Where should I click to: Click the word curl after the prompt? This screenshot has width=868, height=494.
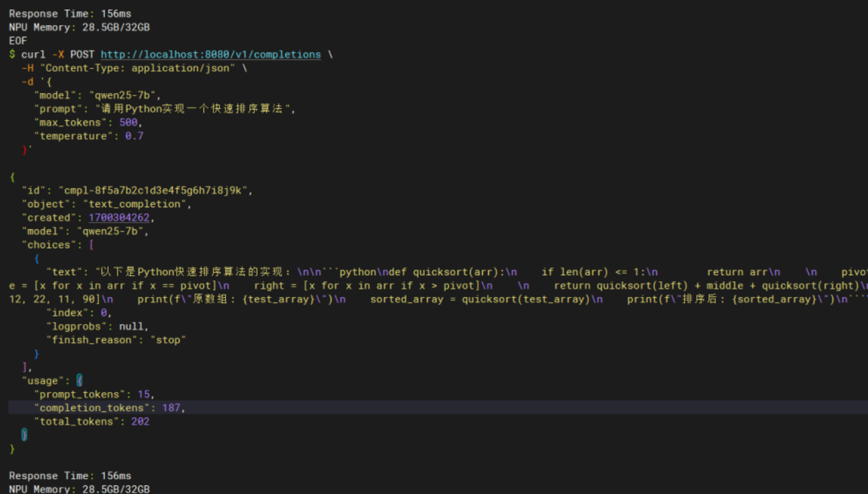[x=34, y=54]
